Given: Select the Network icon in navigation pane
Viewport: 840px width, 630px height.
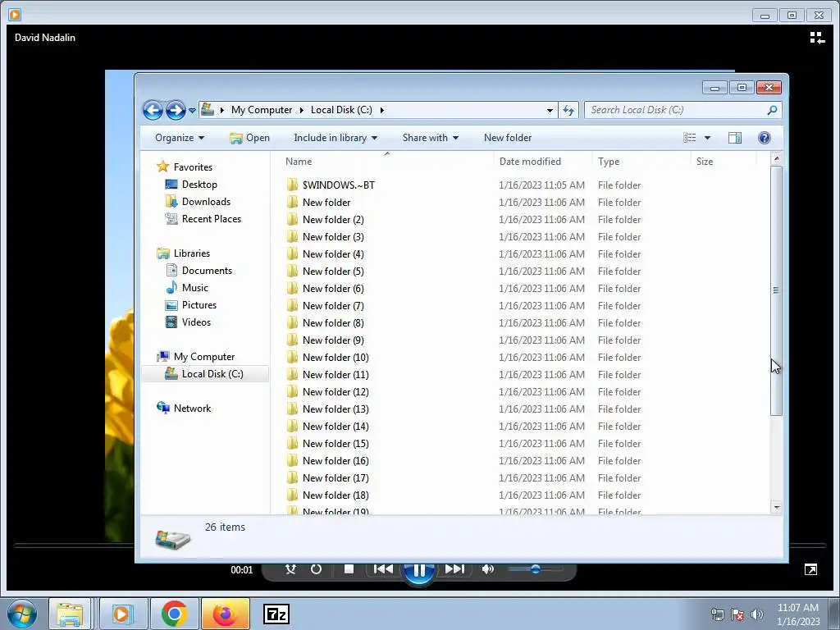Looking at the screenshot, I should click(163, 408).
